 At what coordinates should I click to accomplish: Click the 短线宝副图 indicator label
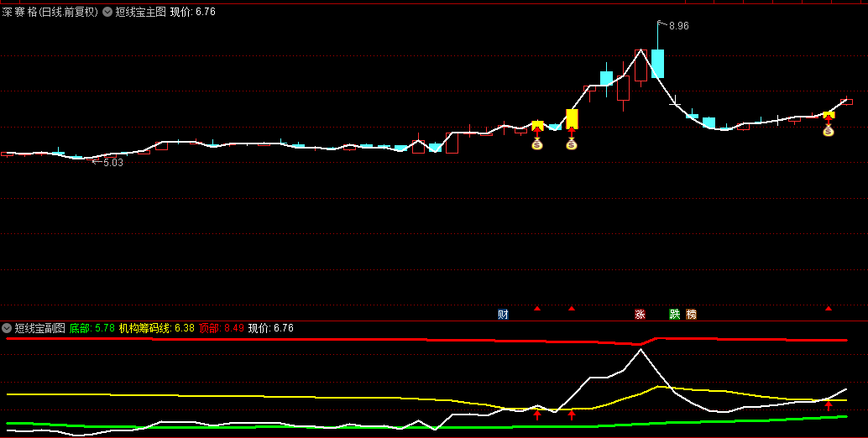click(39, 328)
